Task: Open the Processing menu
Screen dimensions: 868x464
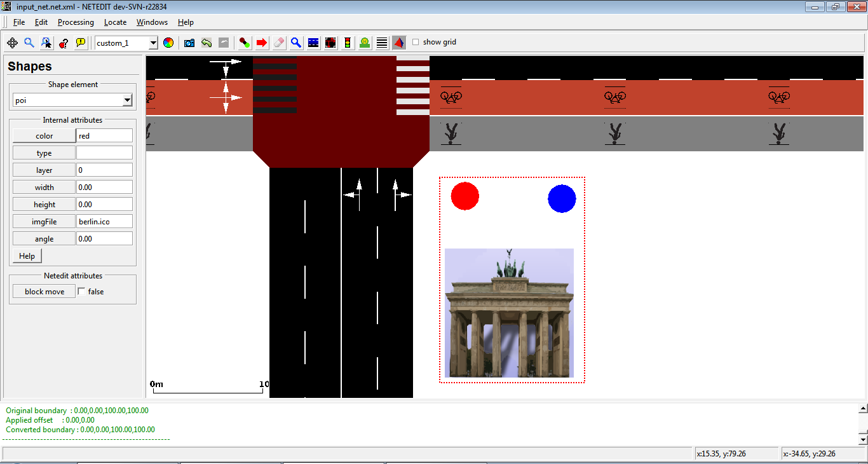Action: coord(76,22)
